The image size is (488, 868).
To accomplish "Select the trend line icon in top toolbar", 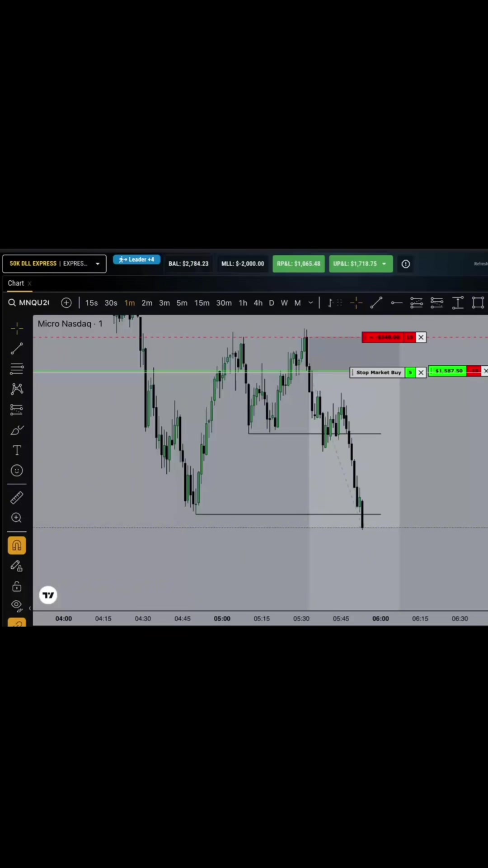I will pyautogui.click(x=376, y=303).
